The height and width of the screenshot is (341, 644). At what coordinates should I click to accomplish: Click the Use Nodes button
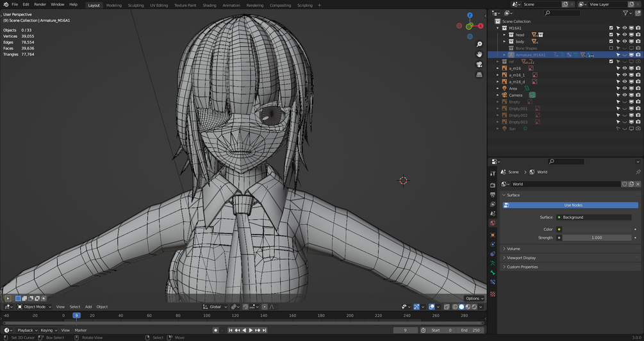click(573, 205)
